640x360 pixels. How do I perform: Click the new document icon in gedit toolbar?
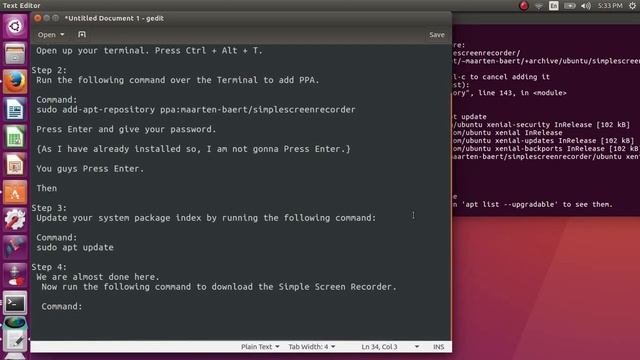(x=82, y=35)
